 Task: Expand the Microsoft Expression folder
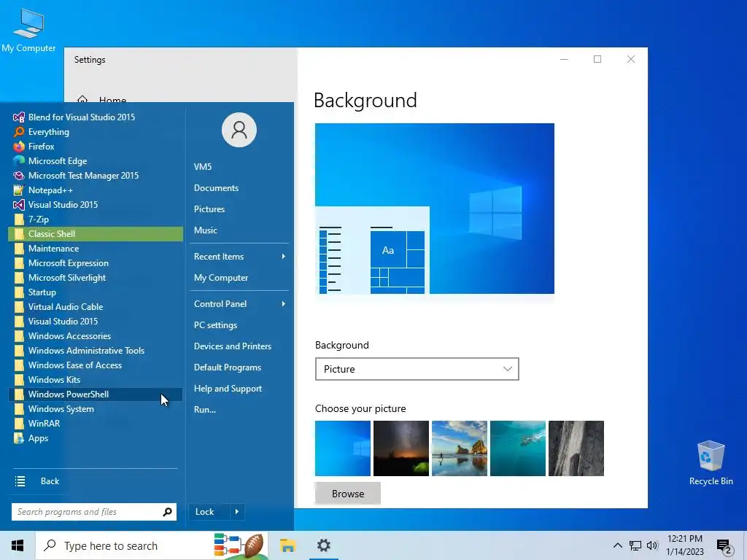[96, 263]
